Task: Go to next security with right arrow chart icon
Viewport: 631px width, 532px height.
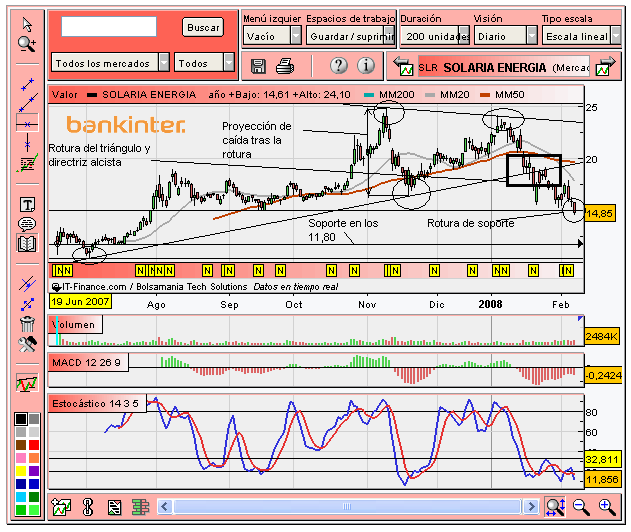Action: click(x=606, y=66)
